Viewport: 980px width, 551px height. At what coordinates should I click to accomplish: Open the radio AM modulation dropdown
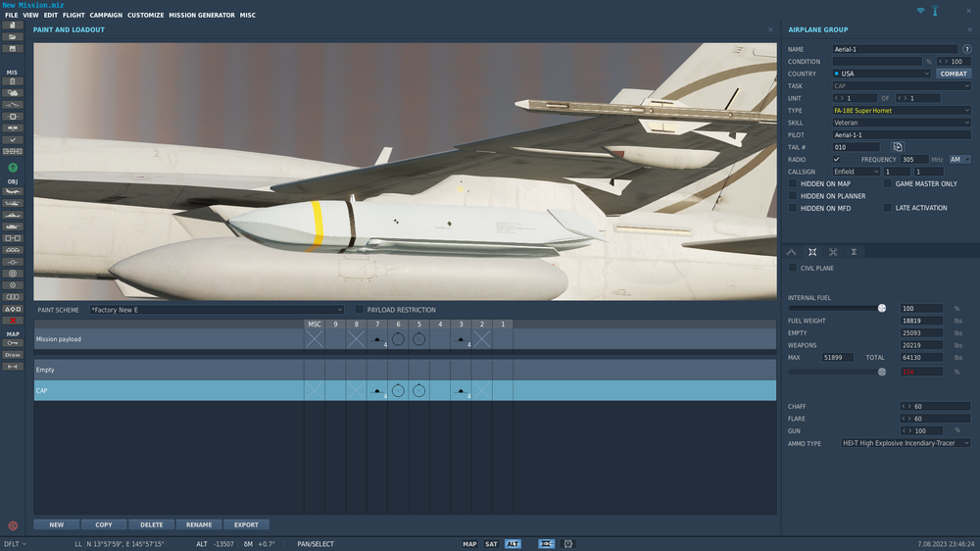point(960,160)
